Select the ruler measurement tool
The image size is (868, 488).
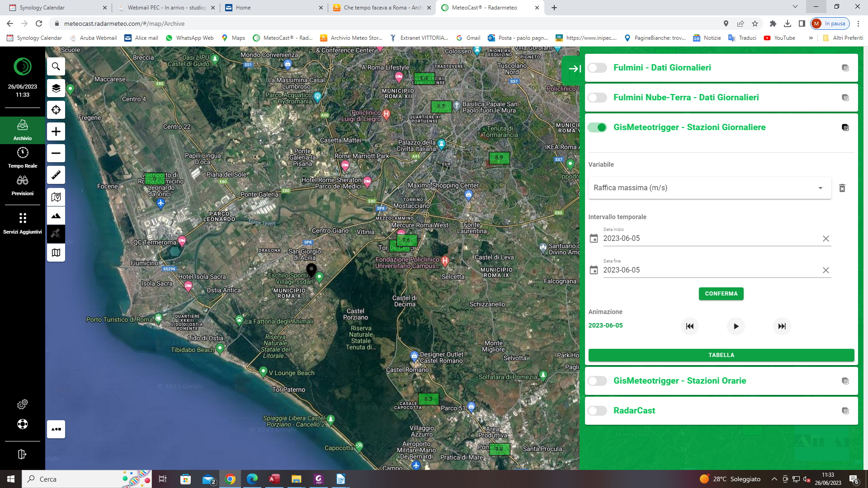56,175
